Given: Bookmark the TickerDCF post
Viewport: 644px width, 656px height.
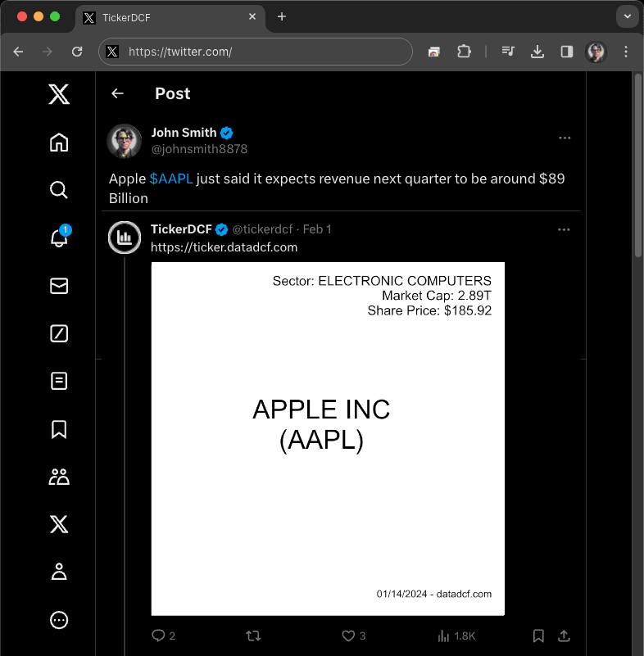Looking at the screenshot, I should click(538, 636).
